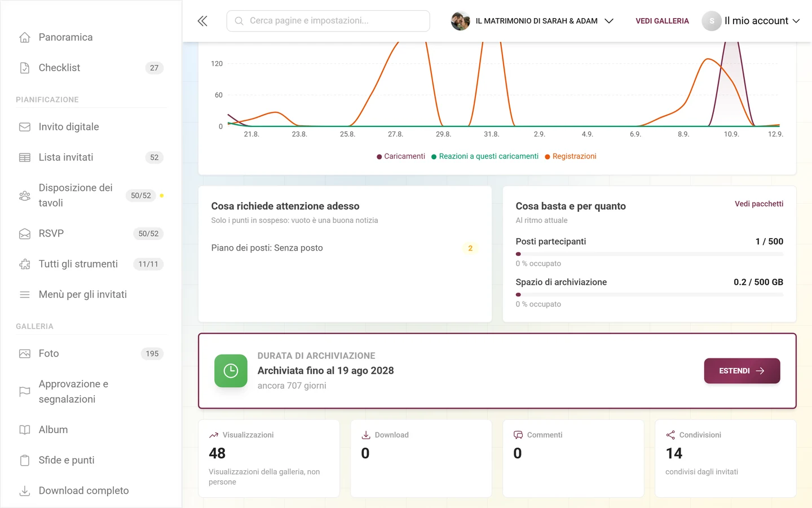Click the Disposizione dei tavoli people icon
The height and width of the screenshot is (508, 812).
click(x=25, y=196)
